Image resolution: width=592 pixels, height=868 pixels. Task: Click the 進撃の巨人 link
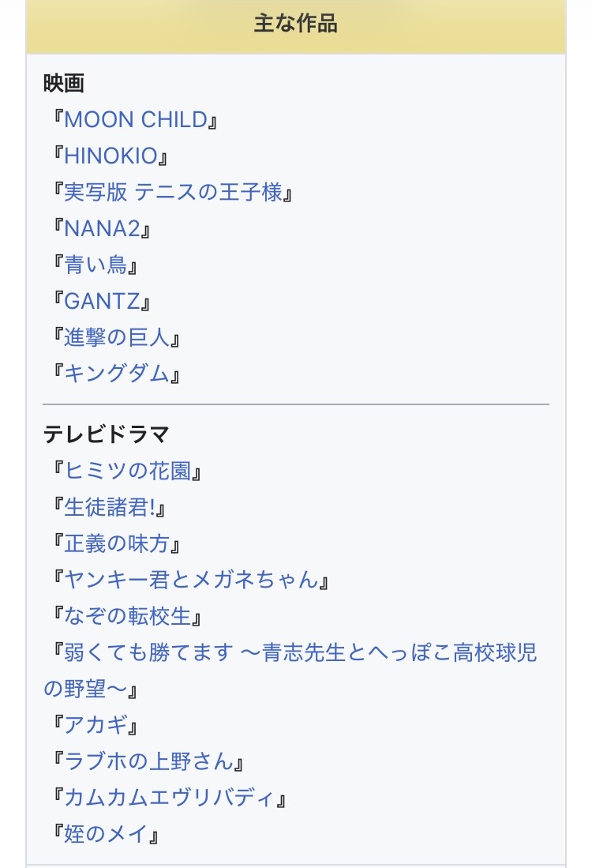[x=117, y=338]
